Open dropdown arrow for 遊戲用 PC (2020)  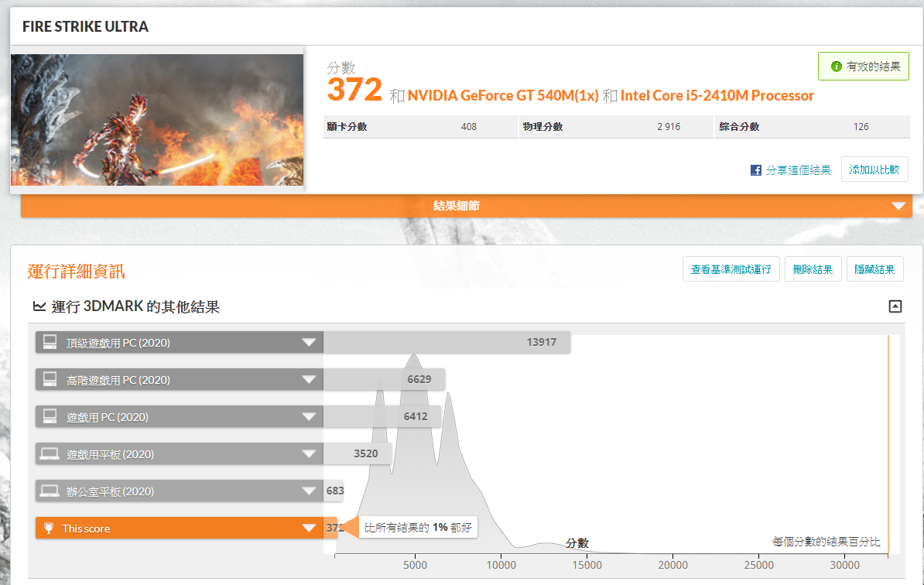click(x=309, y=416)
